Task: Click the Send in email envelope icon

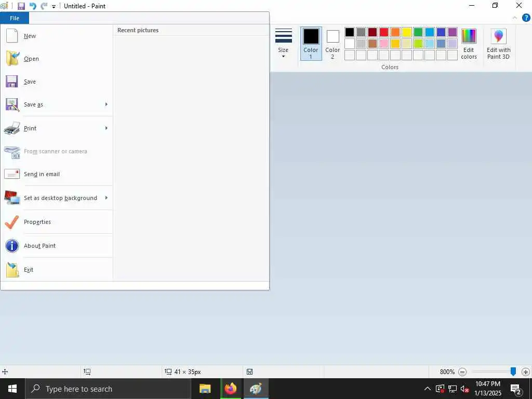Action: 12,174
